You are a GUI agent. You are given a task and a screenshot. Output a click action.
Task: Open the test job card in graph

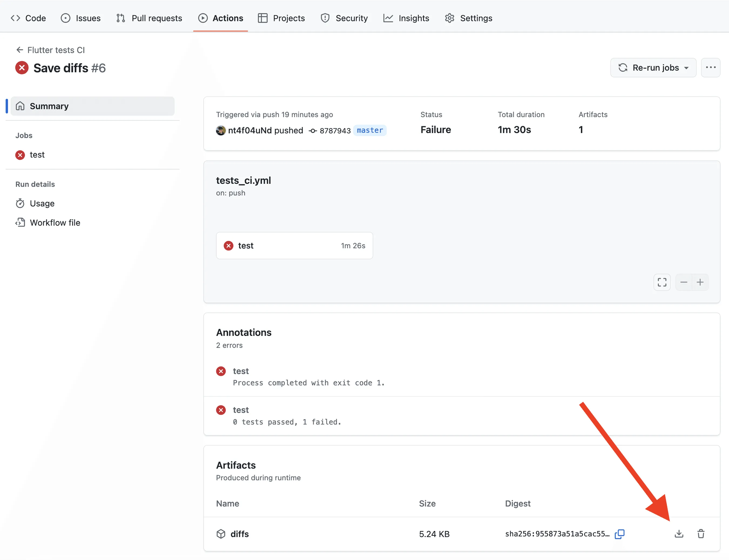pyautogui.click(x=294, y=246)
